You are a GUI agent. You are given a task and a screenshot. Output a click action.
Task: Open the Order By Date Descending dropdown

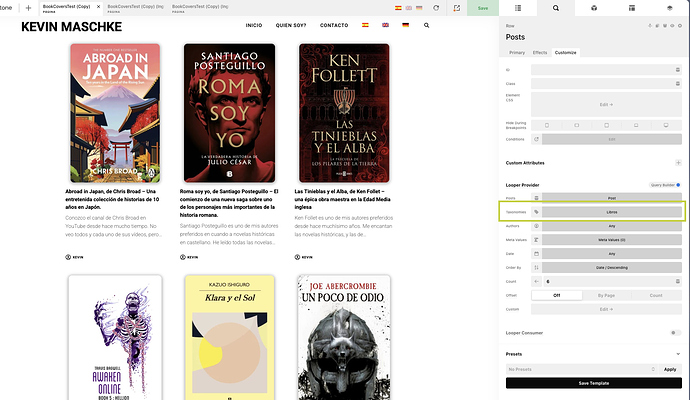(612, 268)
